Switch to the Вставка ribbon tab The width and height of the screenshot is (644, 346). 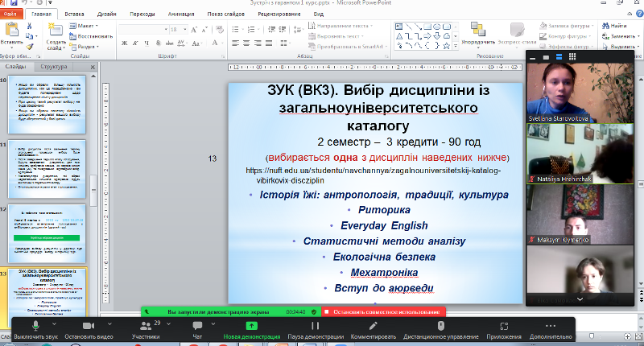tap(76, 14)
